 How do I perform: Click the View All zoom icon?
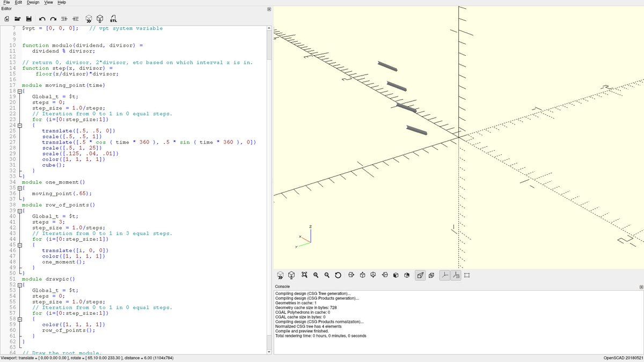click(x=304, y=275)
